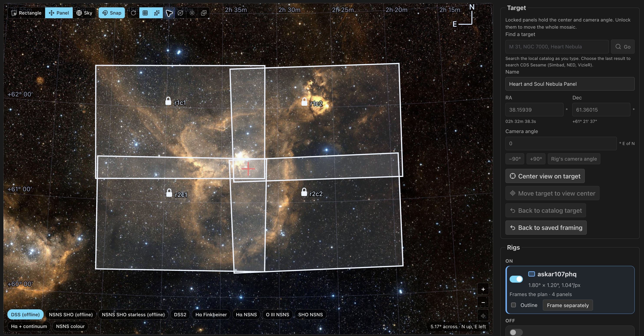644x336 pixels.
Task: Zoom out with the minus button
Action: (x=483, y=302)
